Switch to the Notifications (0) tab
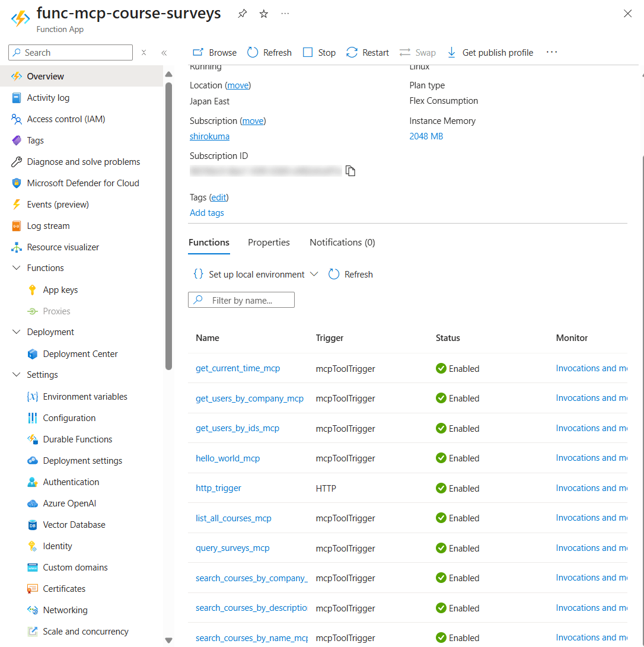The height and width of the screenshot is (647, 644). [342, 243]
